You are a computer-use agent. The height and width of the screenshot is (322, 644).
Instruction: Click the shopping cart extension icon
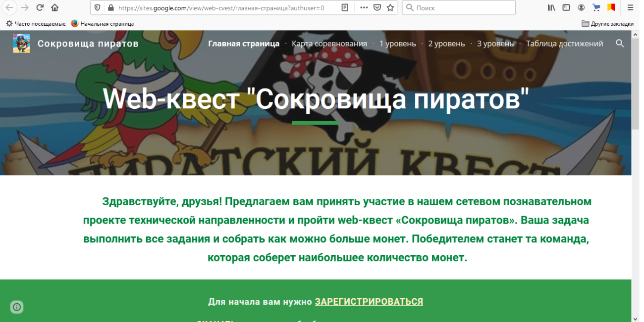tap(596, 8)
